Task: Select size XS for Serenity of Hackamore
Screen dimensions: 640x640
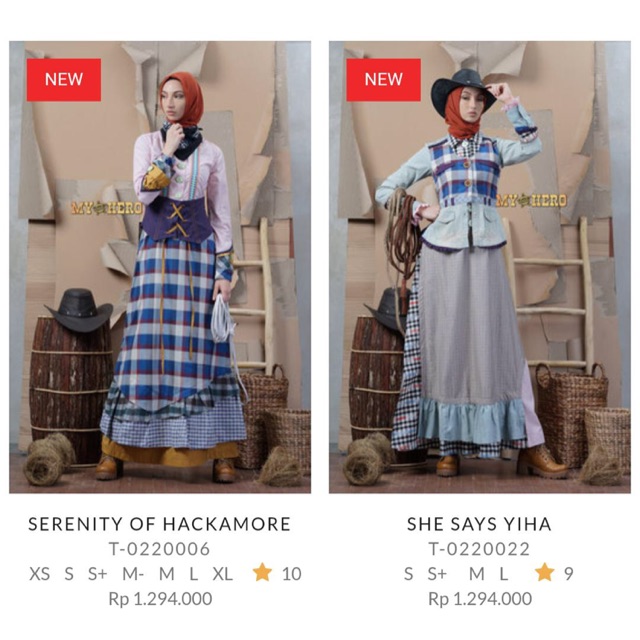Action: [x=40, y=574]
